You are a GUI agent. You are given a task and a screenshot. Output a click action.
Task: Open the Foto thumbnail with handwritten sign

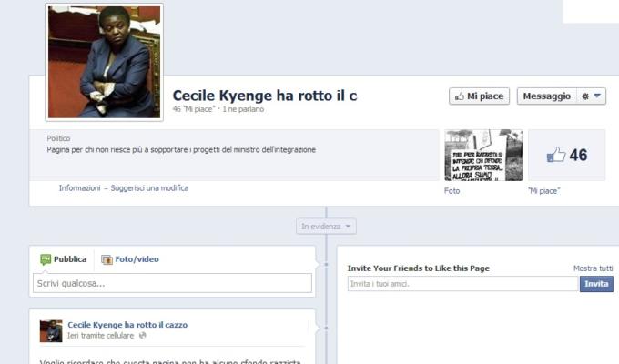point(483,155)
